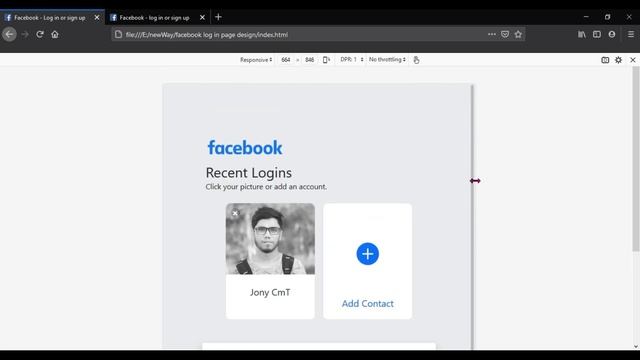
Task: Open the DPR dropdown
Action: (351, 60)
